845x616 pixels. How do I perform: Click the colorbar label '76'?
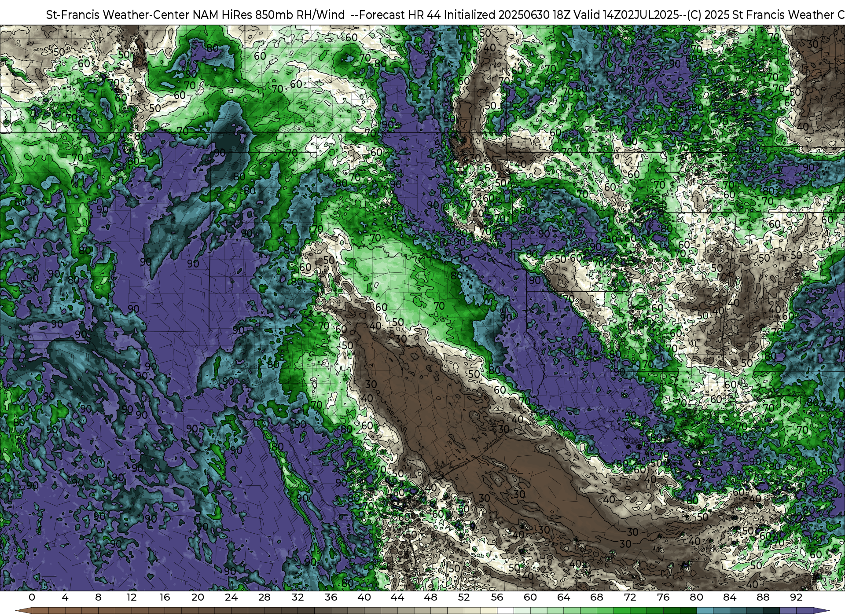[663, 598]
